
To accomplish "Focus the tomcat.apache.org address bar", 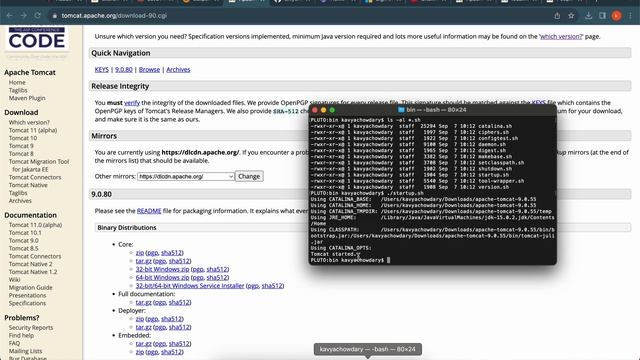I will point(114,16).
